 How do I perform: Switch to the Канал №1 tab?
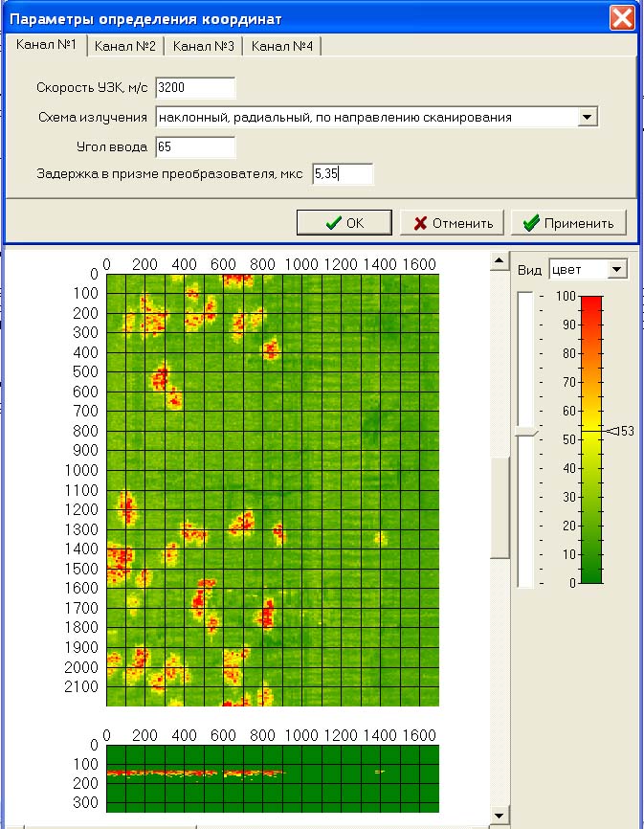click(x=47, y=44)
